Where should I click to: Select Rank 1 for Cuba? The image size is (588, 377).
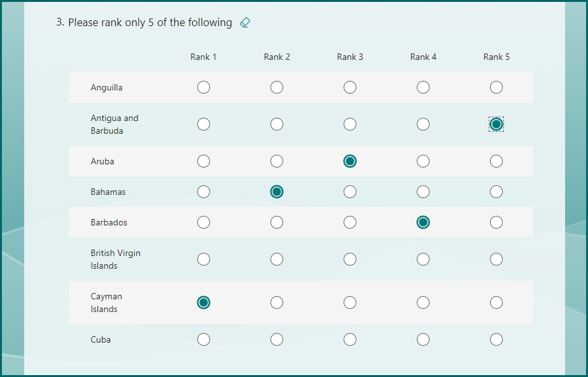[x=204, y=339]
